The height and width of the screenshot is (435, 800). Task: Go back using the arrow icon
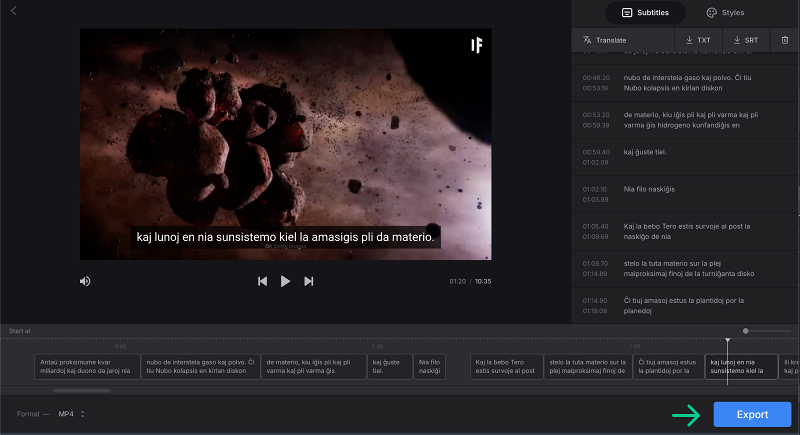point(14,11)
